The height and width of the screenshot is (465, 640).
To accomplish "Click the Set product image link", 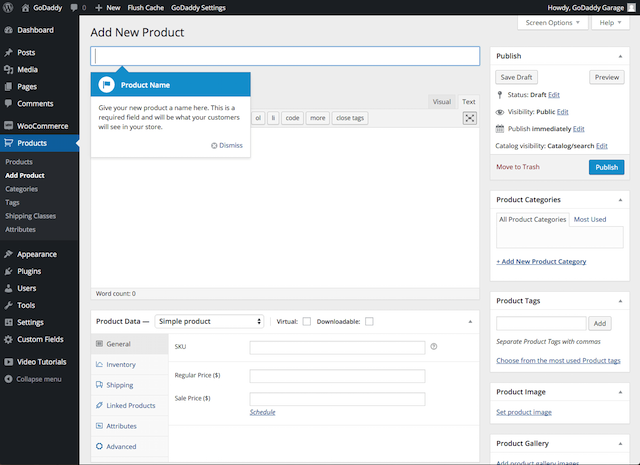I will (524, 412).
